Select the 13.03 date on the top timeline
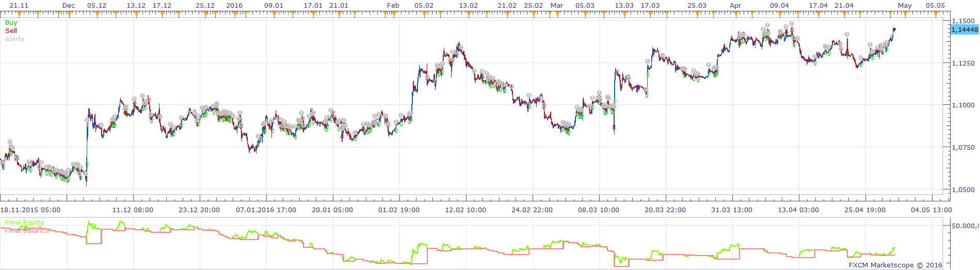Image resolution: width=980 pixels, height=270 pixels. (x=624, y=6)
